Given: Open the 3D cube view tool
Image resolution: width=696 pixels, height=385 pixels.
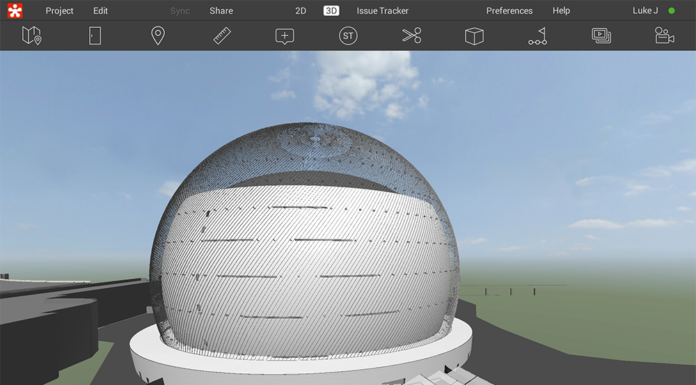Looking at the screenshot, I should [x=474, y=36].
